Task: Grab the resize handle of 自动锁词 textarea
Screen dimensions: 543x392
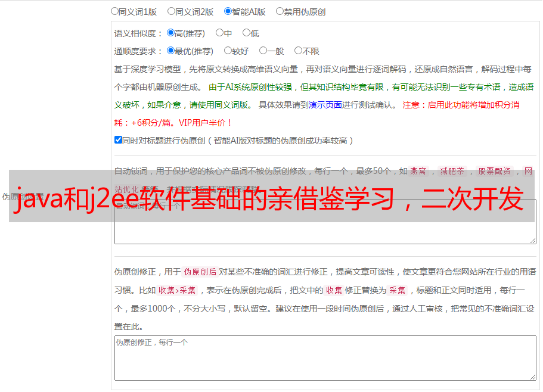Action: tap(533, 241)
